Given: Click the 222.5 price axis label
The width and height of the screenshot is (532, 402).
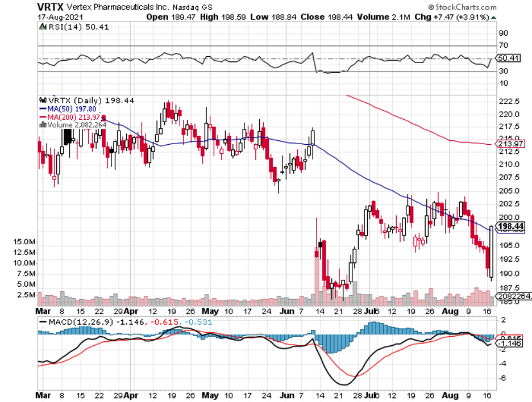Looking at the screenshot, I should coord(509,101).
